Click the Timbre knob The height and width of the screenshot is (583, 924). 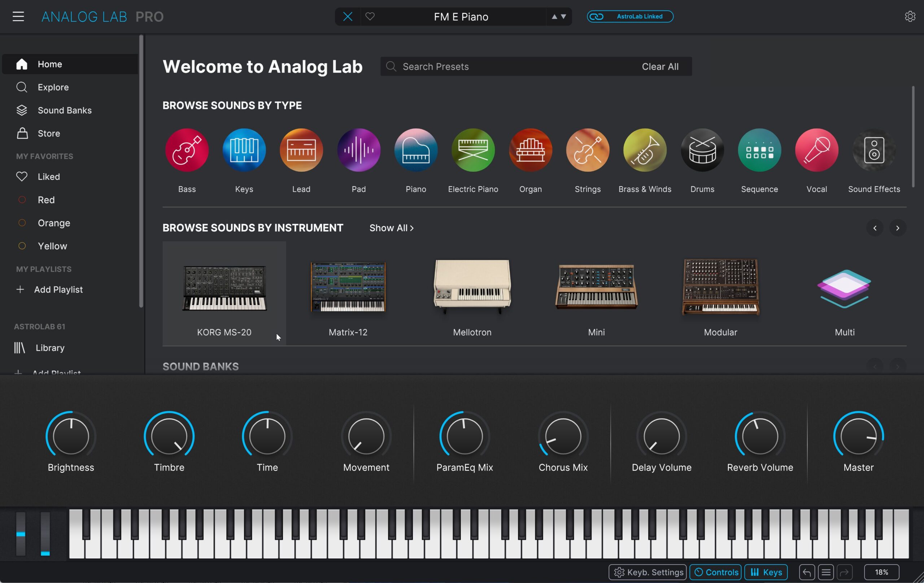pyautogui.click(x=169, y=436)
